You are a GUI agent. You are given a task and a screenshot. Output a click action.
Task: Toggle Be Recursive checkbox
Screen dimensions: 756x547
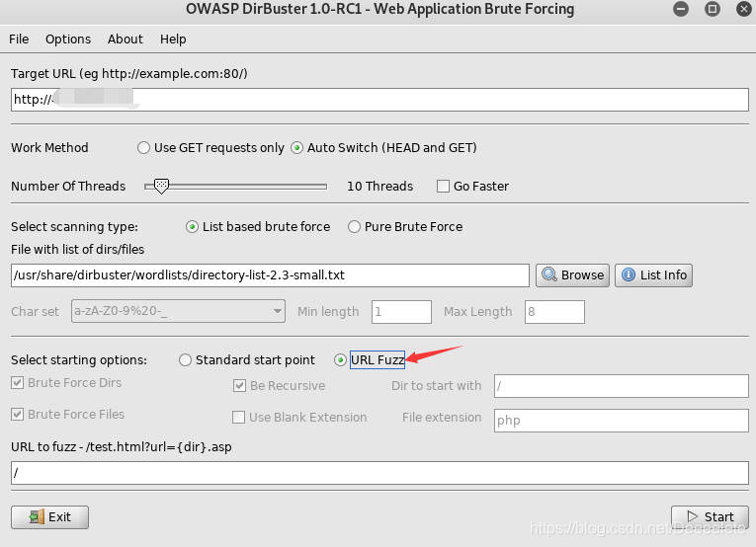coord(239,386)
